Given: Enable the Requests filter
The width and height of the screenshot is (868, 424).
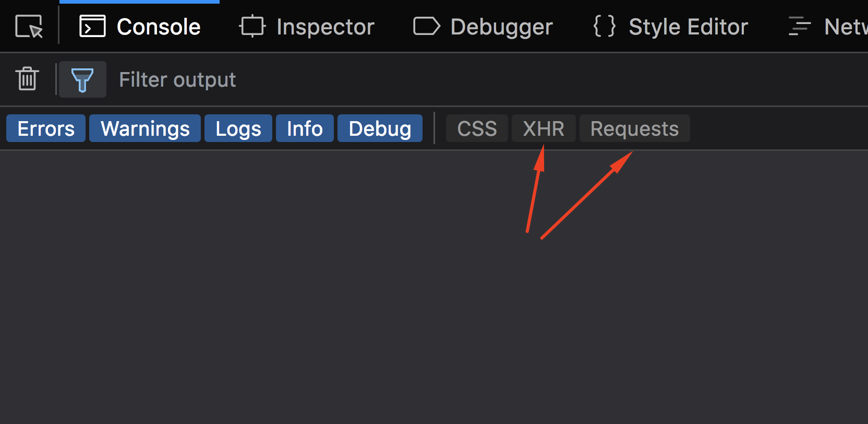Looking at the screenshot, I should pyautogui.click(x=635, y=128).
